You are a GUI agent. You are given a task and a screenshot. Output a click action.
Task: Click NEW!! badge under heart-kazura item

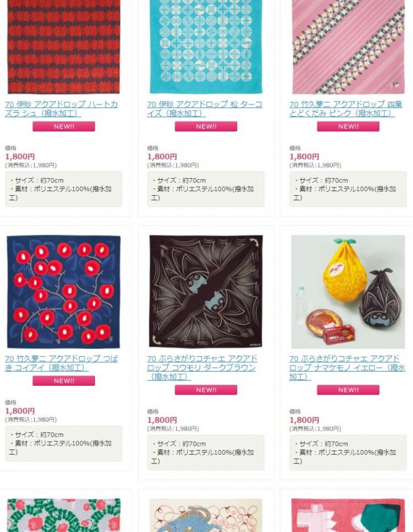pyautogui.click(x=64, y=127)
